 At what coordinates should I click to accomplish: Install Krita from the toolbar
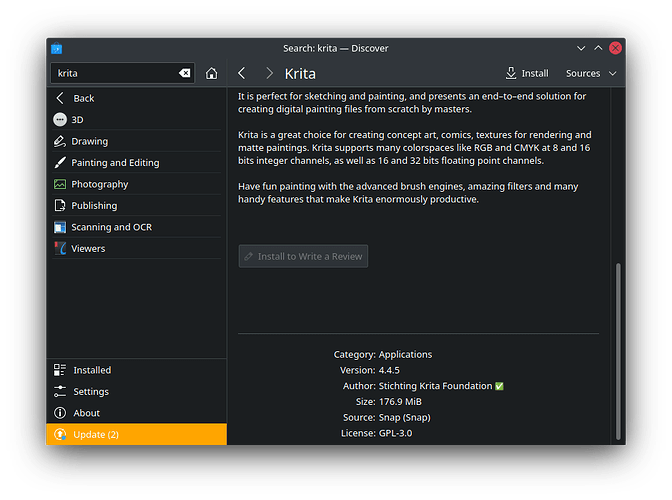pos(527,73)
